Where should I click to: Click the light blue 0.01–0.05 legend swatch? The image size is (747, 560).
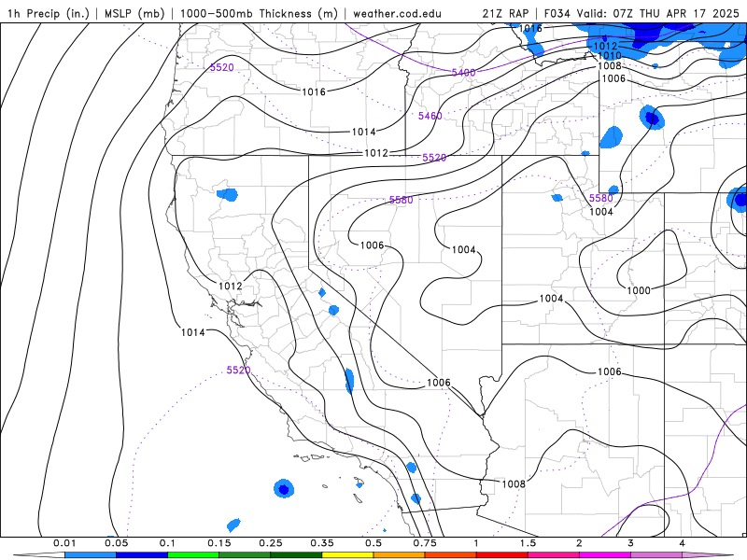91,555
